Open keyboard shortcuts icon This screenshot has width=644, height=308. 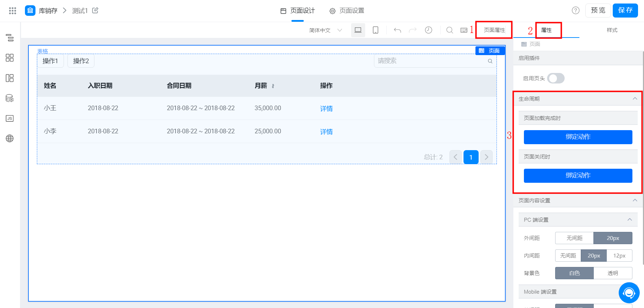[464, 30]
